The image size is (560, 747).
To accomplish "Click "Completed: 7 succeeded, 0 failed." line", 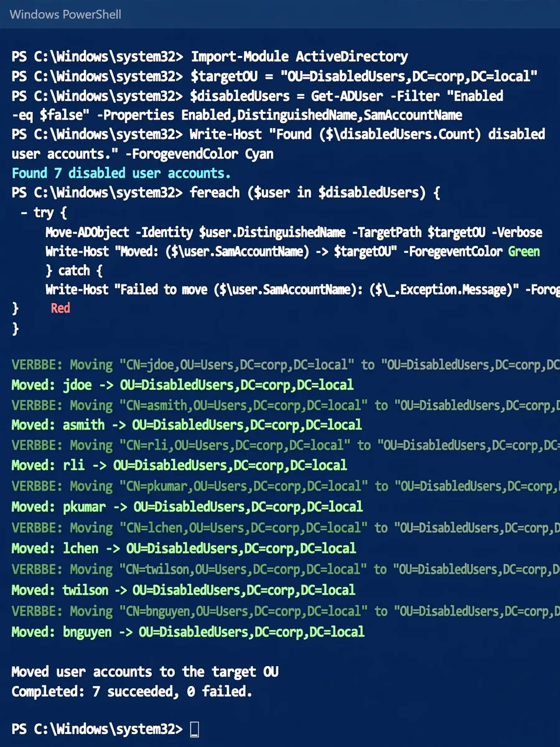I will tap(132, 692).
